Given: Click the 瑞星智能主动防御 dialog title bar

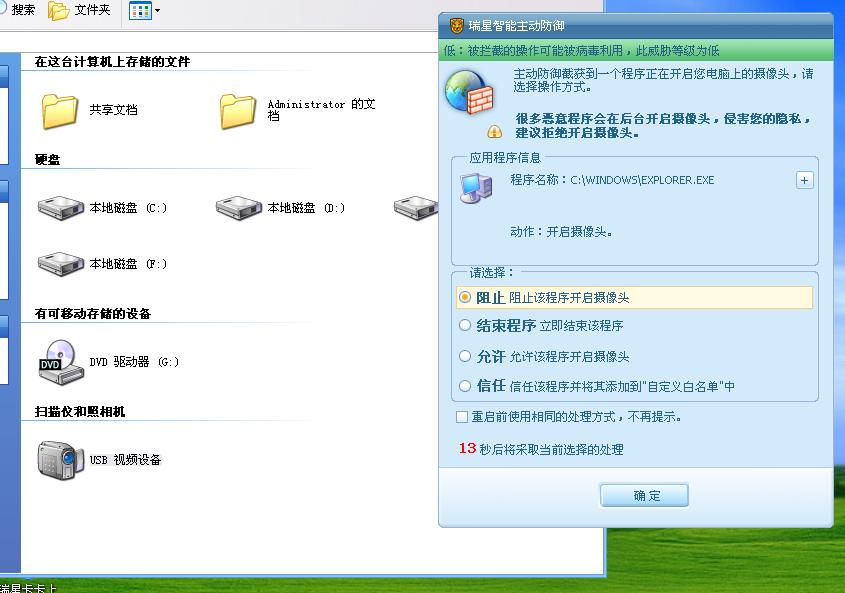Looking at the screenshot, I should (x=636, y=25).
